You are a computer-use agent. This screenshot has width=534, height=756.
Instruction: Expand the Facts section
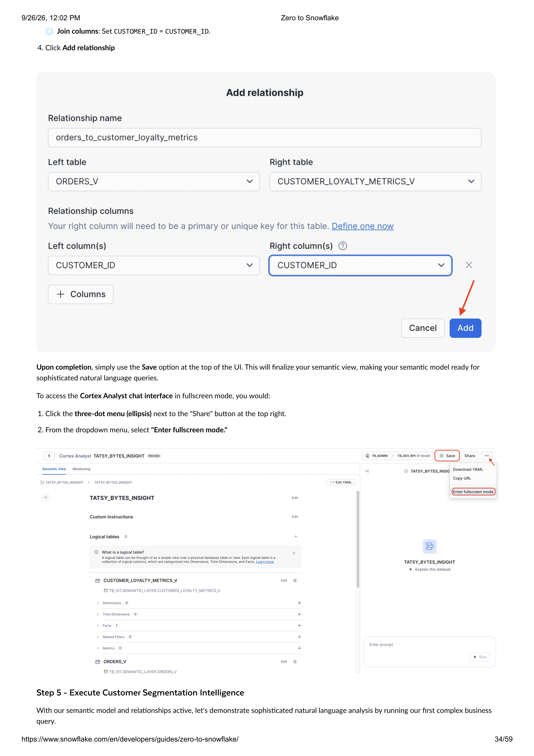tap(98, 626)
